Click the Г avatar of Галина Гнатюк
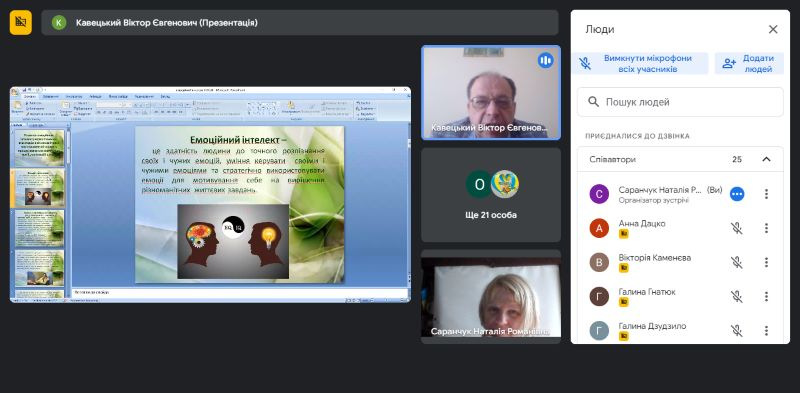This screenshot has width=800, height=393. pyautogui.click(x=599, y=297)
